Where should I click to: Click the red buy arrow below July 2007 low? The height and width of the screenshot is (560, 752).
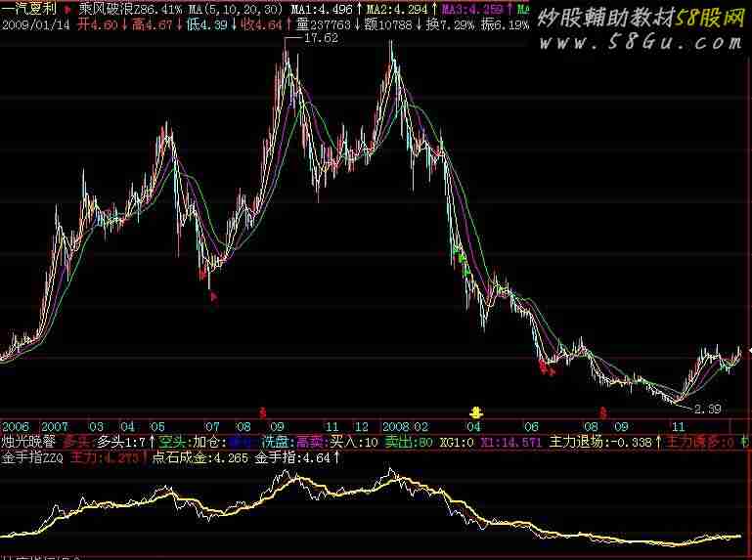tap(214, 297)
